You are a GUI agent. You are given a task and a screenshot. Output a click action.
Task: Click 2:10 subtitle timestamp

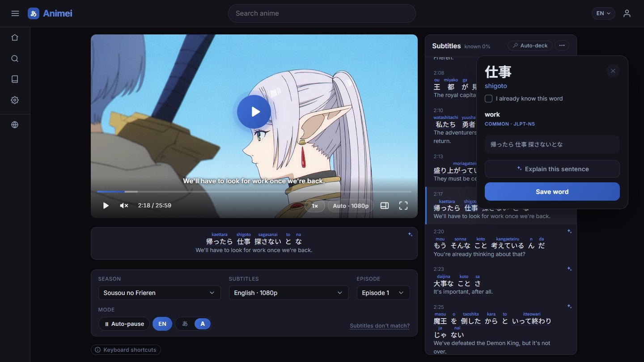tap(438, 110)
